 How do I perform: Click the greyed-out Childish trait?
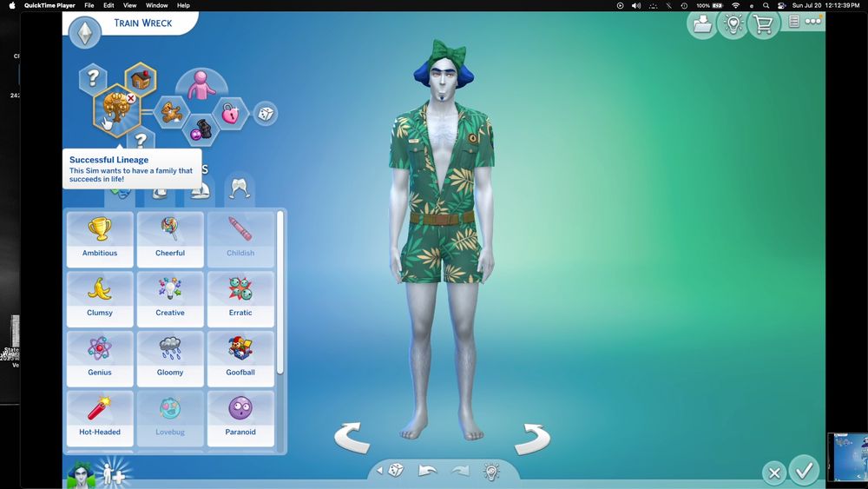tap(240, 240)
